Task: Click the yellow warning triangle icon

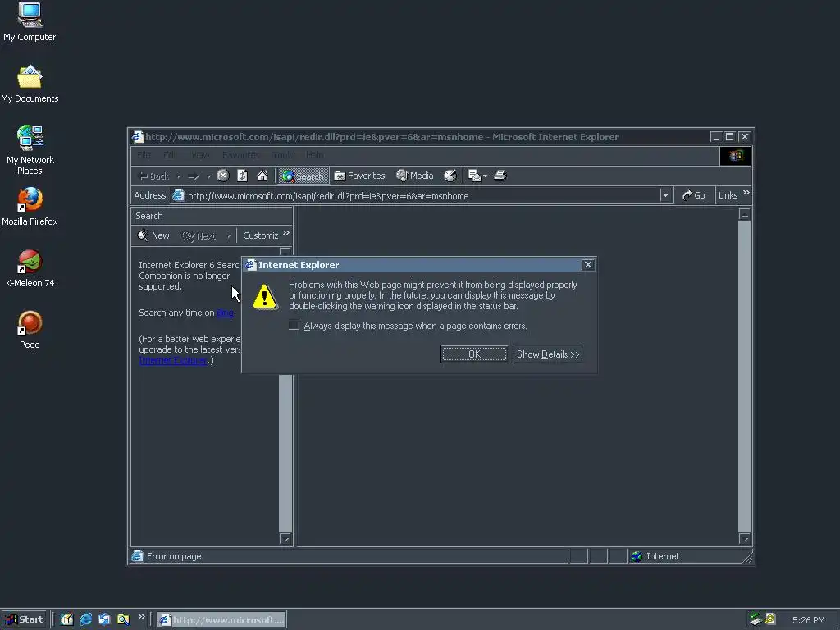Action: (x=265, y=297)
